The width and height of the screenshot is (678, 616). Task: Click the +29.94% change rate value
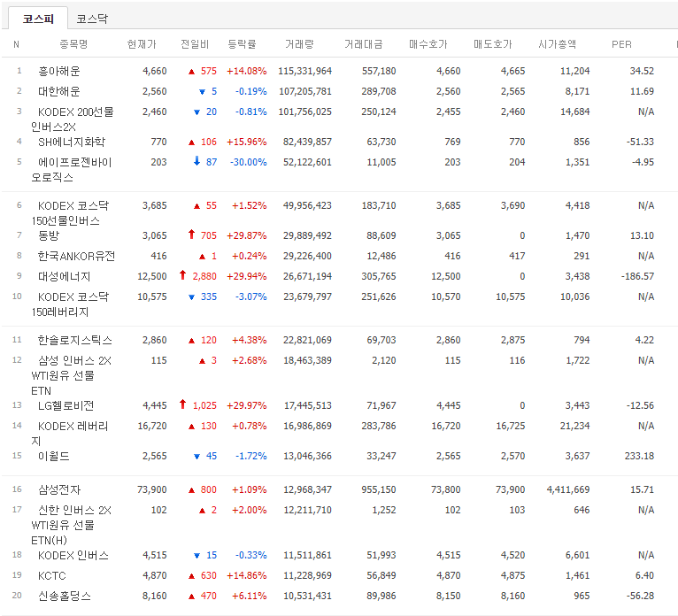click(x=246, y=276)
